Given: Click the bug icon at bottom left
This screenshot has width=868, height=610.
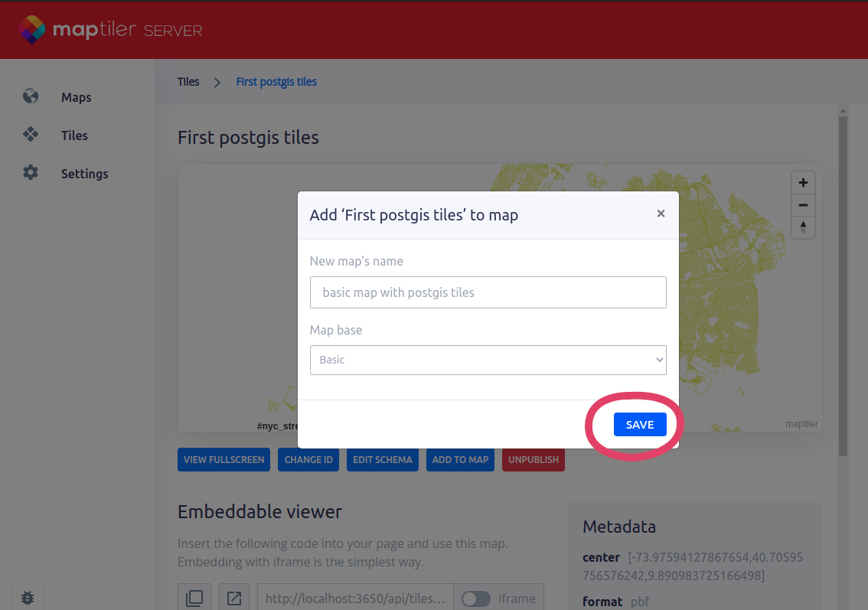Looking at the screenshot, I should click(x=28, y=596).
